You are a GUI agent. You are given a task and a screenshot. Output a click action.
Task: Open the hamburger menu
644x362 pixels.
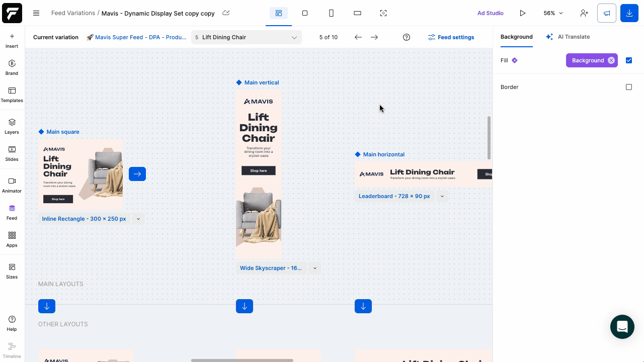pos(36,13)
